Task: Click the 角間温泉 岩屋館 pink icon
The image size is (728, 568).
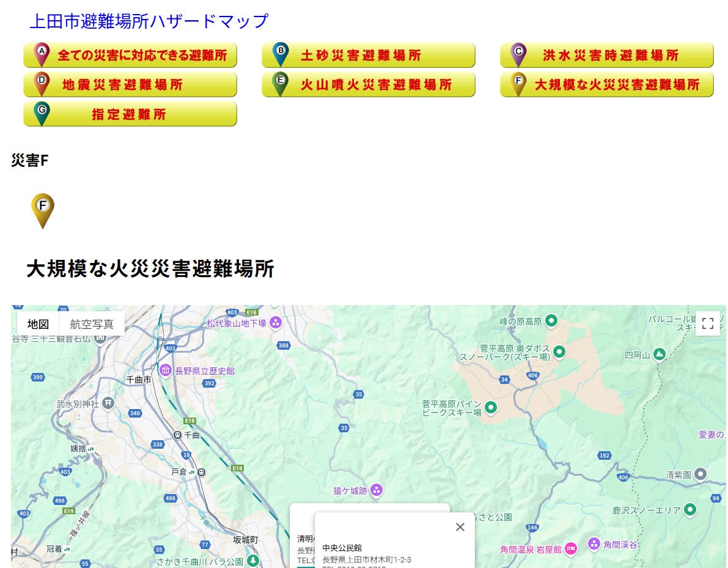Action: (570, 549)
